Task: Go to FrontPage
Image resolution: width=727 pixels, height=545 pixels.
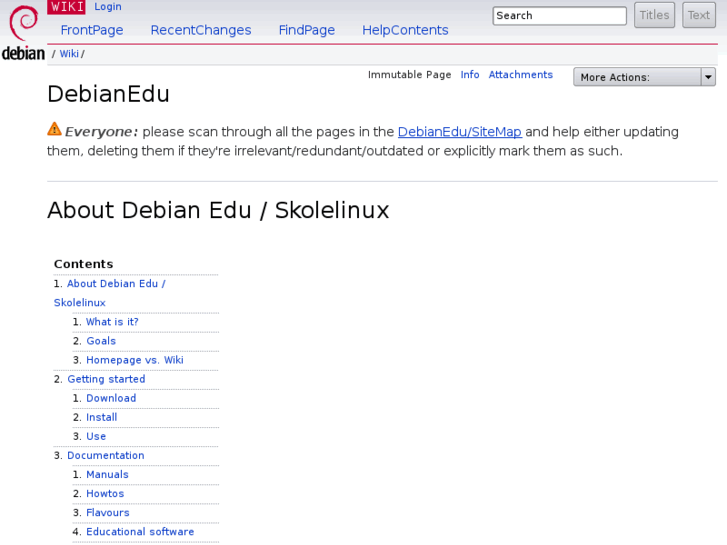Action: coord(92,30)
